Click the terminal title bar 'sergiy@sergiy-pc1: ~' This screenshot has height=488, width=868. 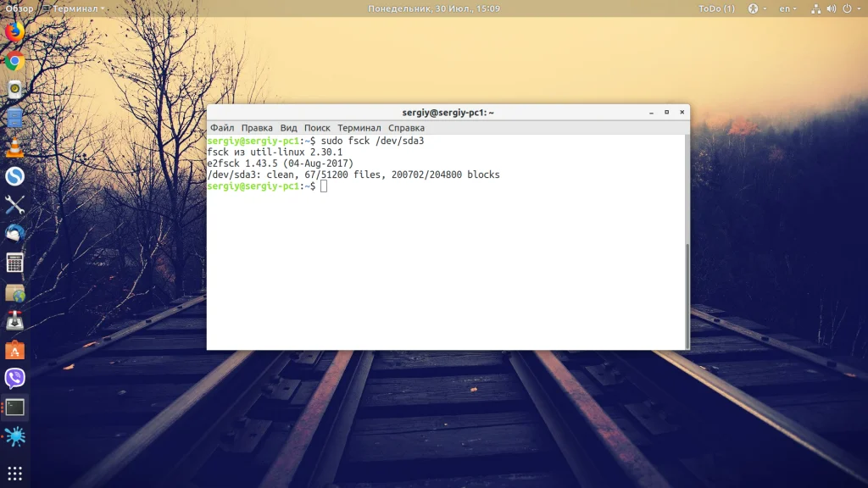click(x=448, y=113)
